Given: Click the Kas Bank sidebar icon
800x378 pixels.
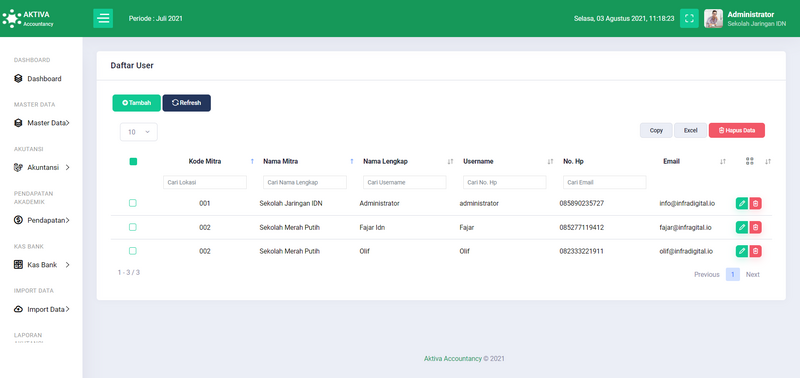Looking at the screenshot, I should (18, 265).
